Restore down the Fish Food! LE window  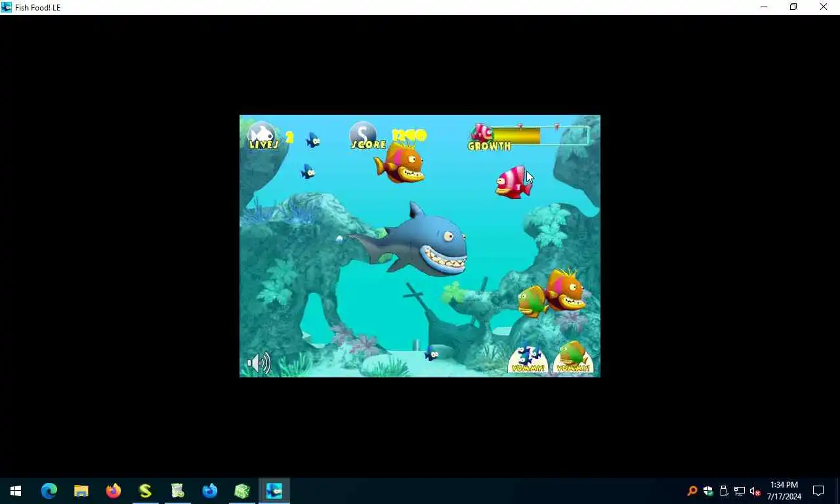[793, 7]
